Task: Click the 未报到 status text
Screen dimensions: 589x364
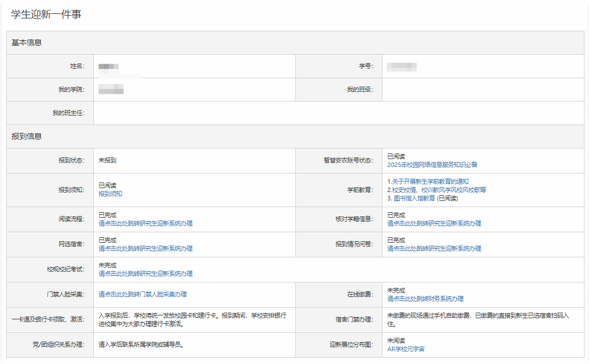Action: coord(107,160)
